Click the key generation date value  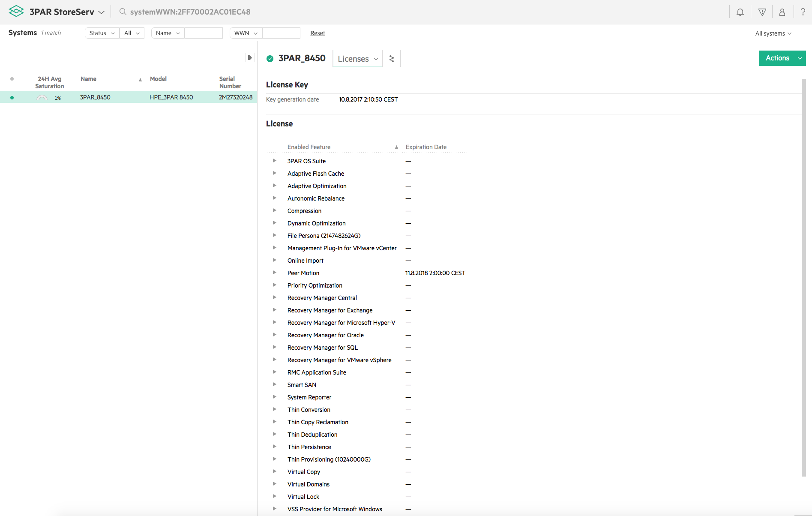point(369,99)
